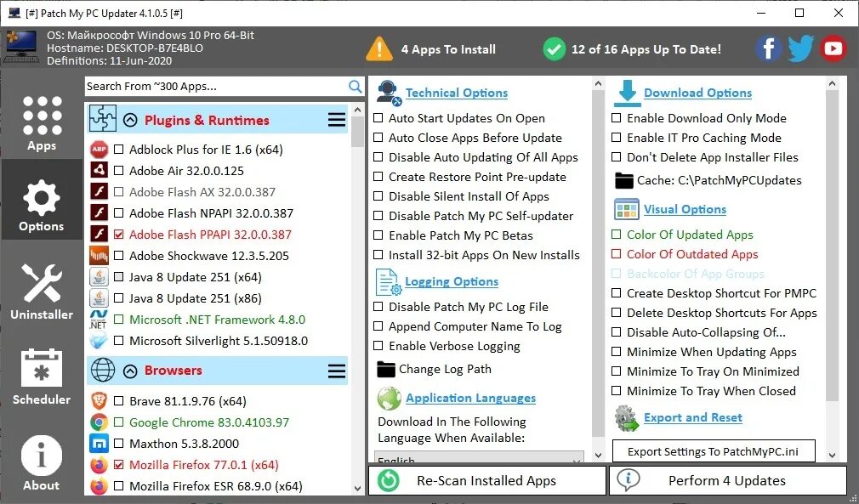859x504 pixels.
Task: Click the Adblock Plus ABP icon
Action: pos(100,150)
